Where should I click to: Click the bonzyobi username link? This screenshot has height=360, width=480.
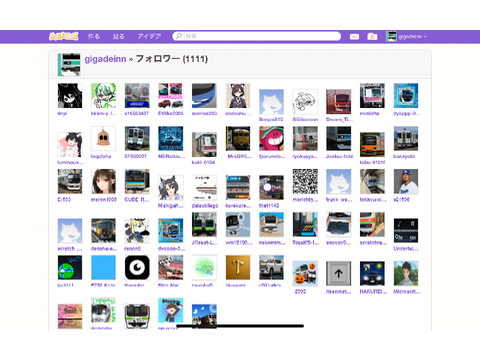(x=404, y=156)
